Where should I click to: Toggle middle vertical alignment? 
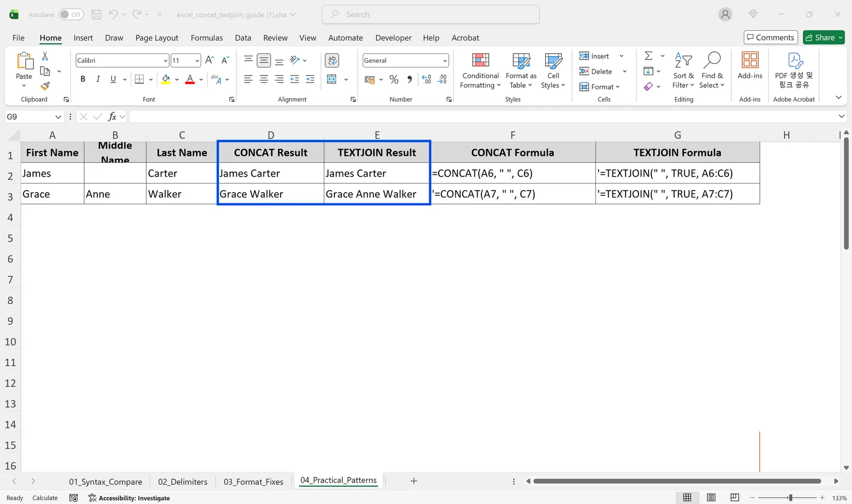coord(264,60)
